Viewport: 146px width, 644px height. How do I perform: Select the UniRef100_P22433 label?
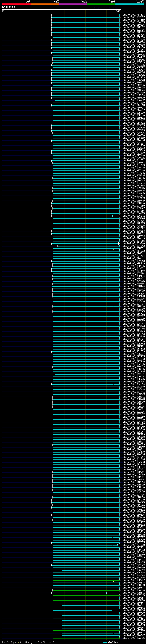pyautogui.click(x=133, y=77)
